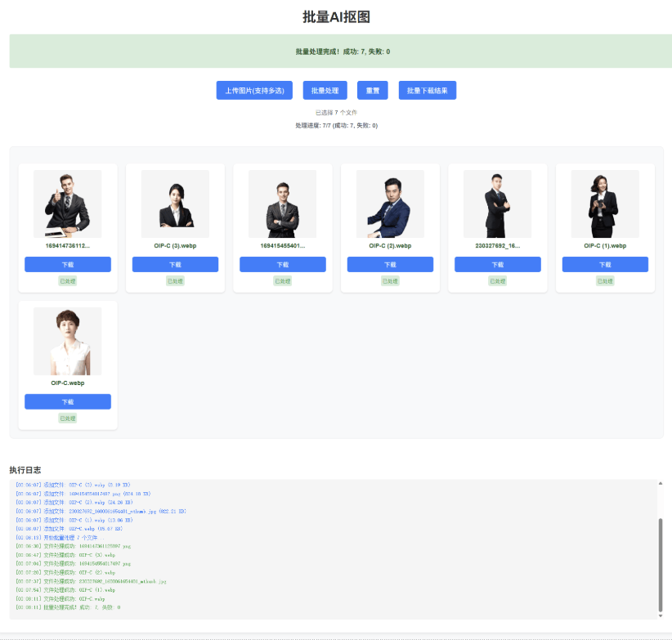Download the 230327692_16 image result

[x=498, y=264]
